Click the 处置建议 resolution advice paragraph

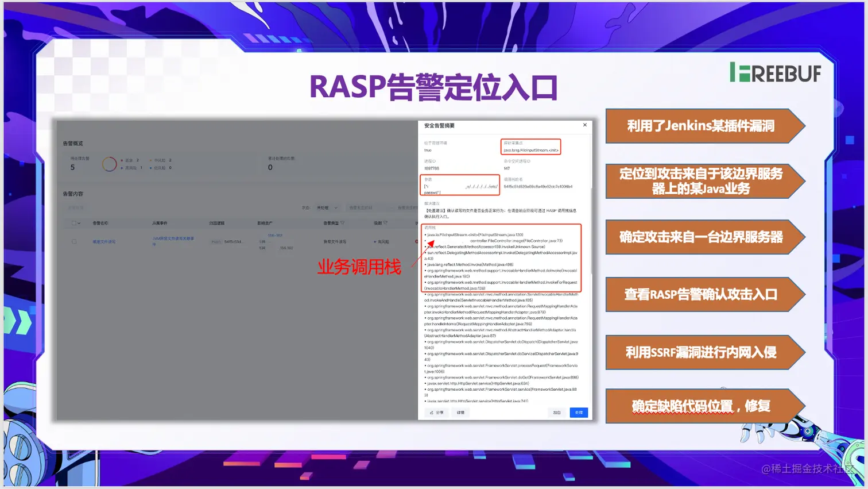(501, 213)
